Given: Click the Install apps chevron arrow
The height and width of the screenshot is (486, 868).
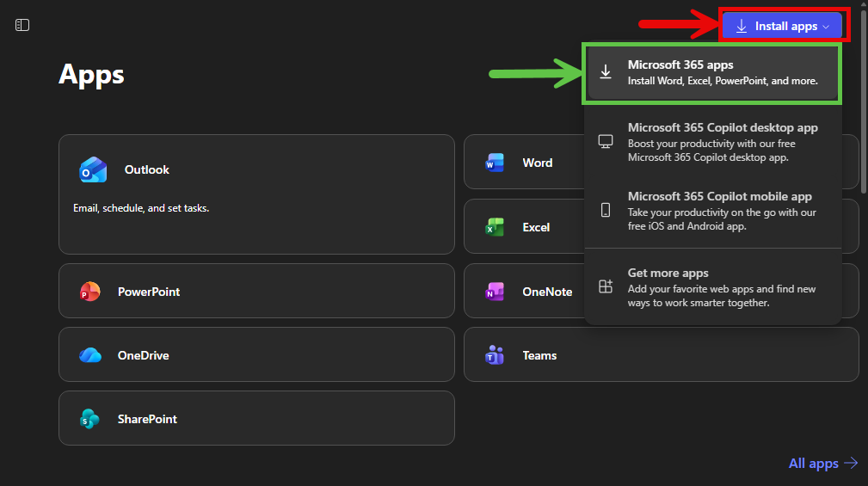Looking at the screenshot, I should pyautogui.click(x=826, y=27).
